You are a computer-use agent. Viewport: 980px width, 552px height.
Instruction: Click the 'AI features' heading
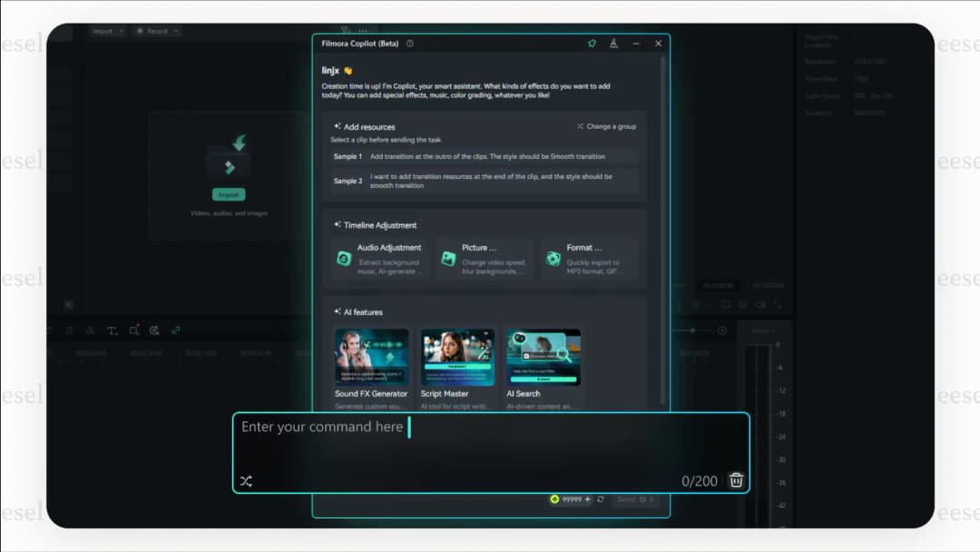tap(363, 312)
